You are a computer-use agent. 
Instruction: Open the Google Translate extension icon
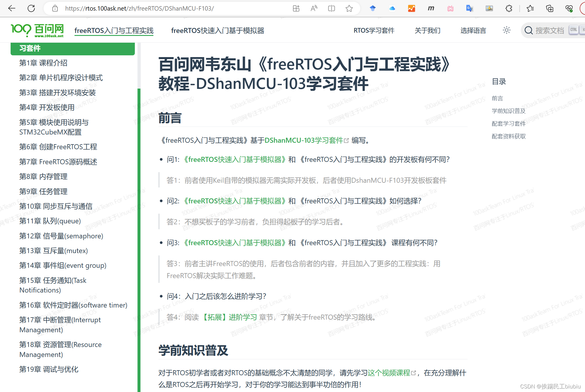click(470, 8)
